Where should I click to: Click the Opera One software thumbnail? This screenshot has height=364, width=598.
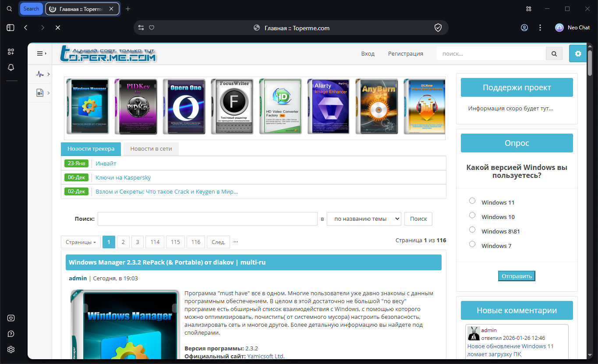pos(184,107)
